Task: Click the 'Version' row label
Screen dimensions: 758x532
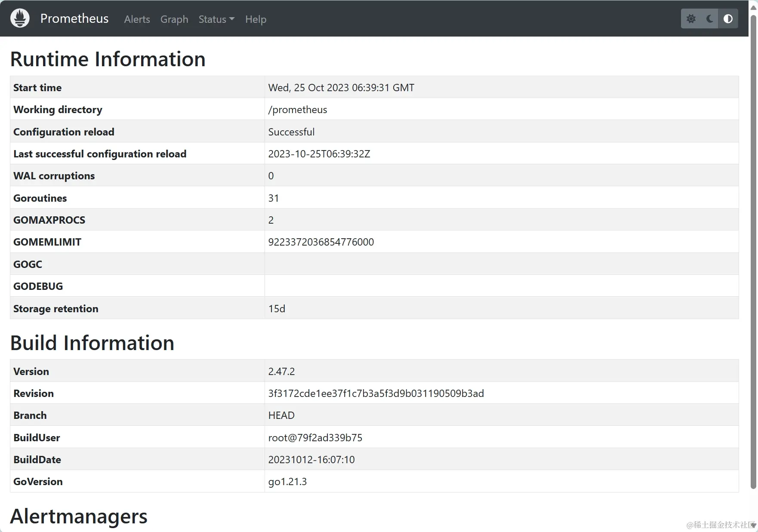Action: click(31, 372)
